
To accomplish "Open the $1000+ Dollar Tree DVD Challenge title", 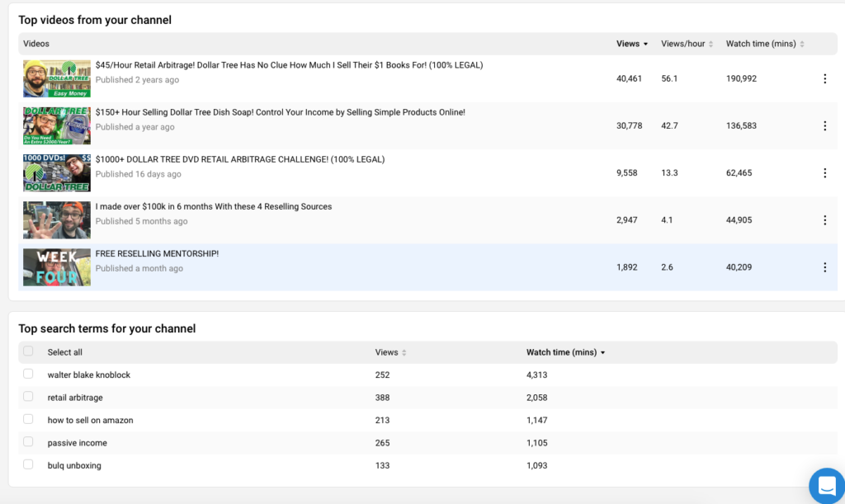I will pyautogui.click(x=240, y=159).
